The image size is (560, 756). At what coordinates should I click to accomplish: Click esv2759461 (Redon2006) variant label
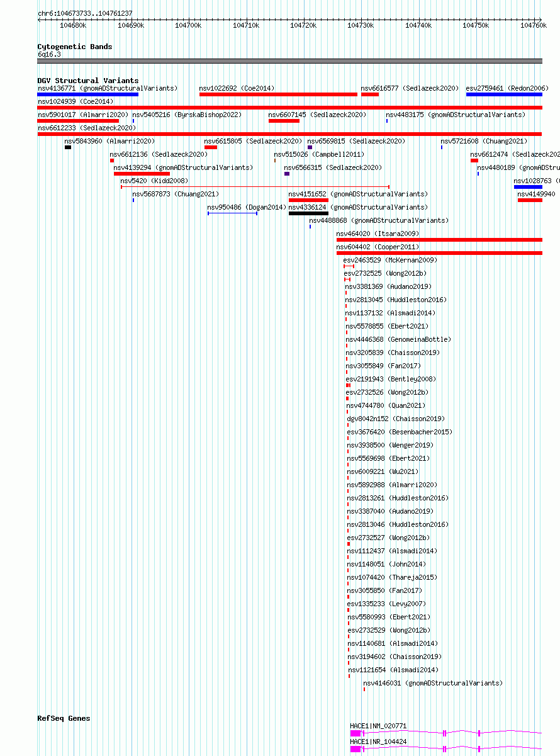[507, 88]
